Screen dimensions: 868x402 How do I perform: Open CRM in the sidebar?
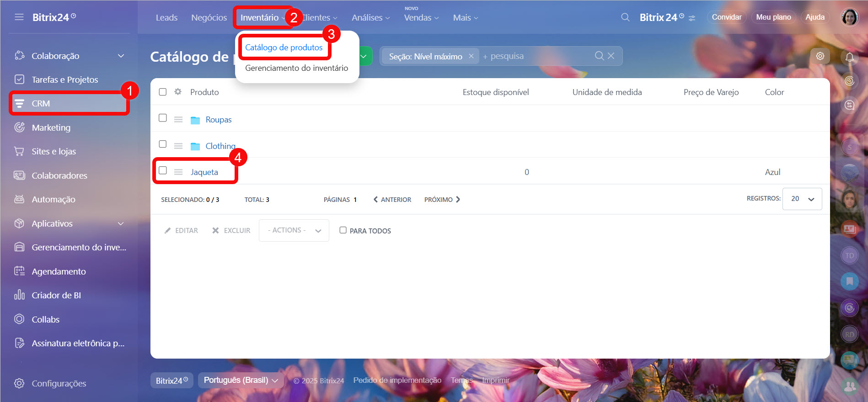tap(69, 104)
